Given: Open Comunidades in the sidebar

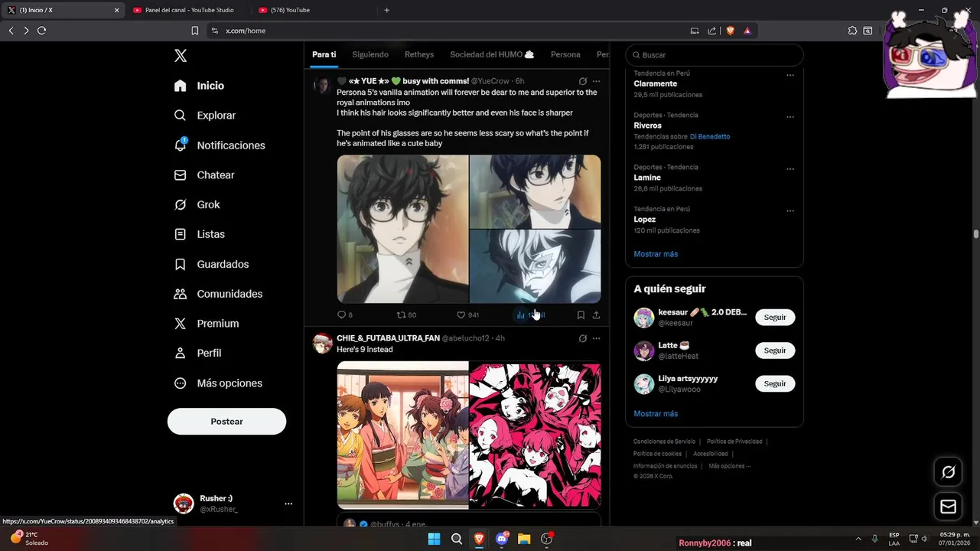Looking at the screenshot, I should pos(218,294).
